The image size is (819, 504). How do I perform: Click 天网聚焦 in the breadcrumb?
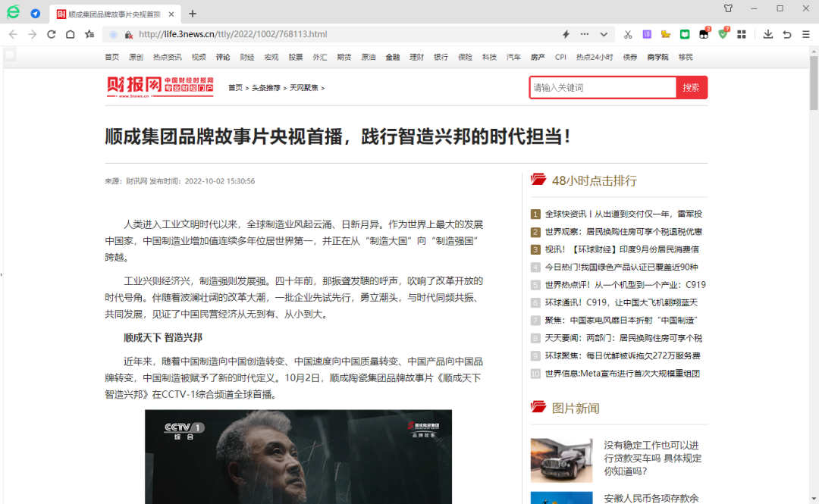[x=304, y=88]
